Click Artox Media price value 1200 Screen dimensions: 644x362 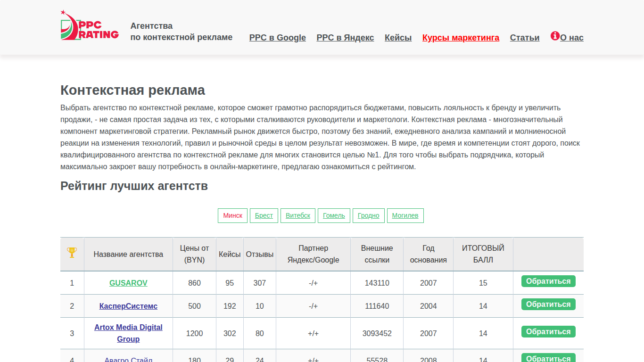click(194, 333)
